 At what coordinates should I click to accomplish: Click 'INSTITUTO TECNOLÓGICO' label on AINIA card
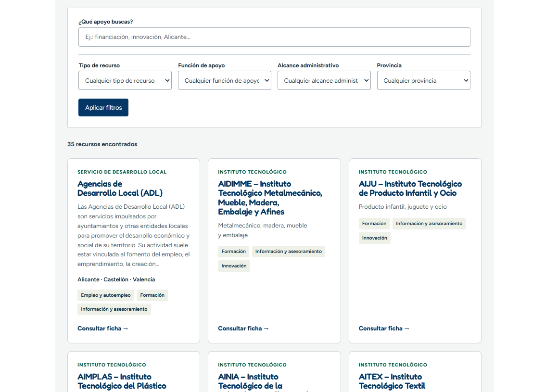click(x=253, y=365)
